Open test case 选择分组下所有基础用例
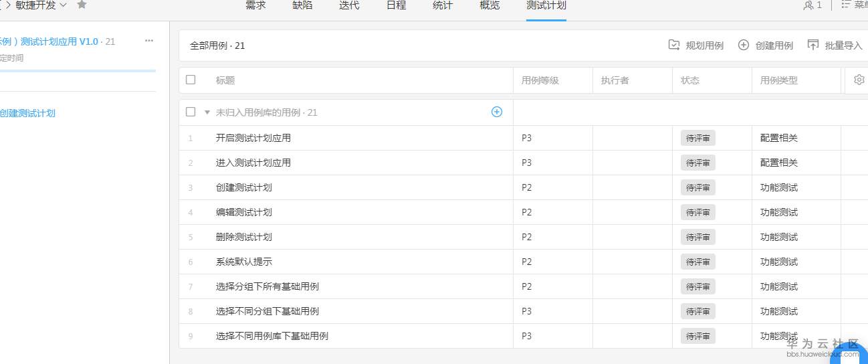868x364 pixels. (267, 287)
